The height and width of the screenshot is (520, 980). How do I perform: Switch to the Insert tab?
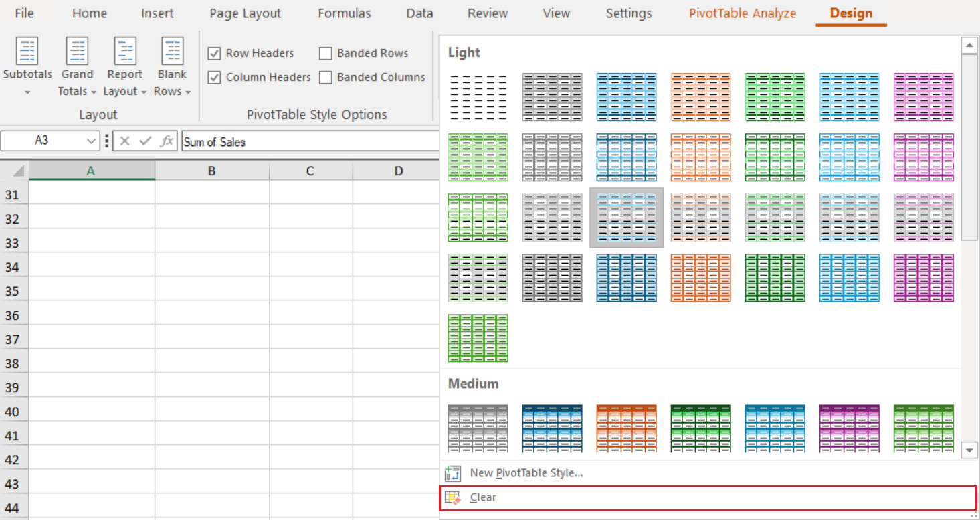point(157,13)
